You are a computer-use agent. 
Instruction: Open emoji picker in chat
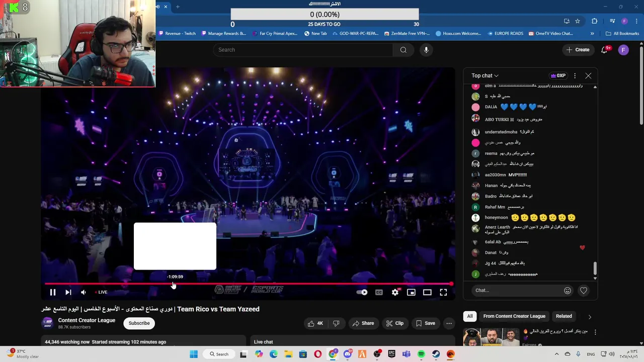click(x=568, y=290)
